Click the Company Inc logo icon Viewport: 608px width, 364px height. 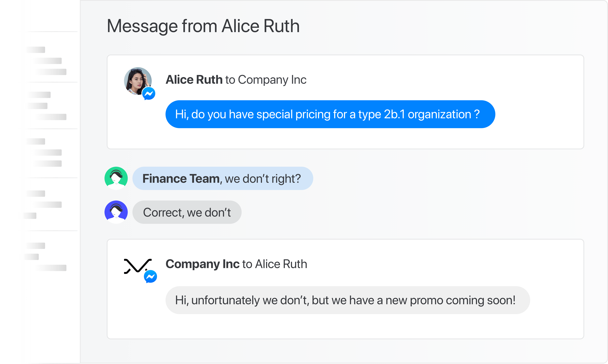pos(137,266)
